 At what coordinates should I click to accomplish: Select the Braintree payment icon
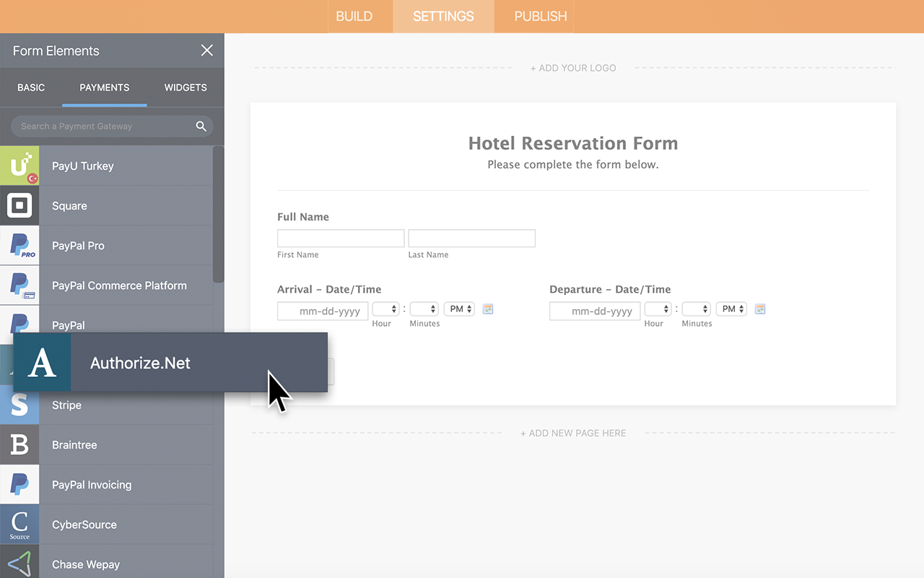(19, 444)
